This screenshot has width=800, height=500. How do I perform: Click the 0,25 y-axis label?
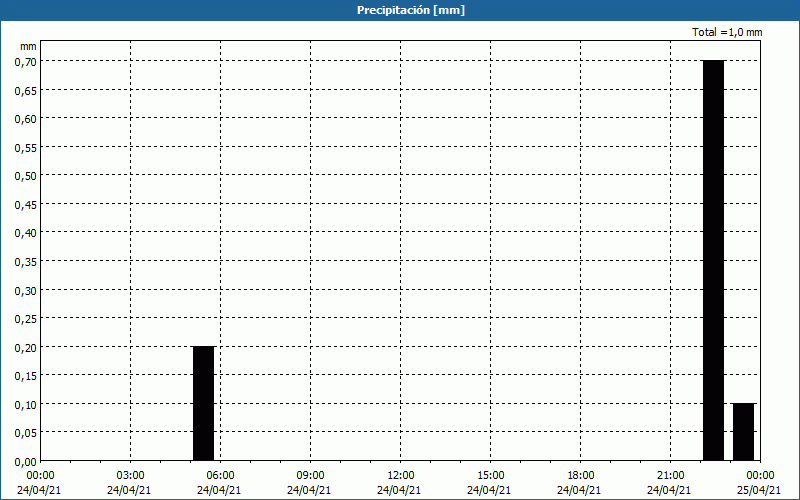pos(26,319)
